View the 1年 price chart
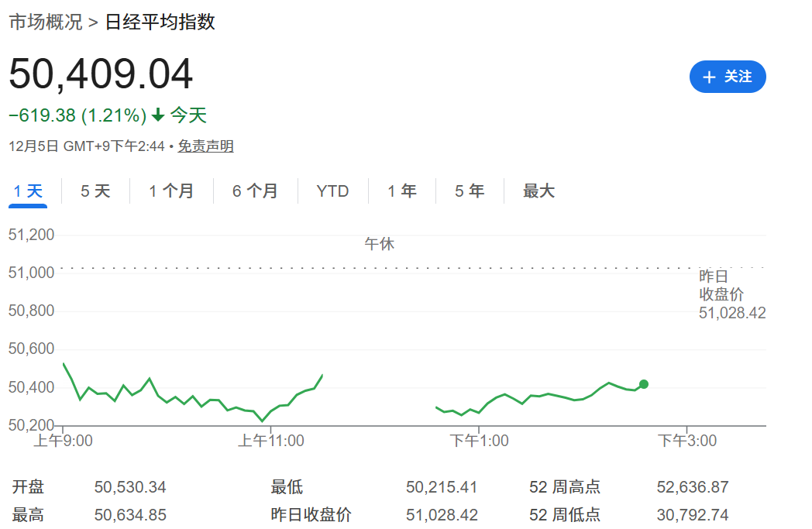Viewport: 812px width, 529px height. click(x=401, y=191)
